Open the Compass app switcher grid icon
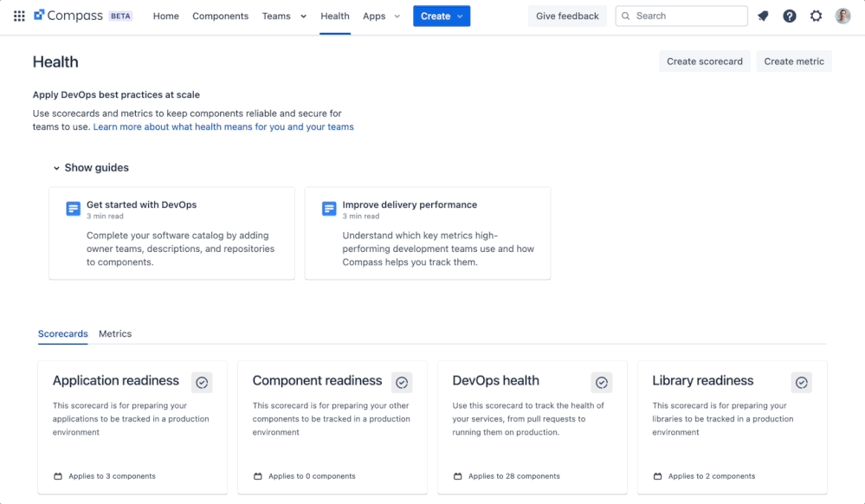This screenshot has height=504, width=865. (18, 16)
